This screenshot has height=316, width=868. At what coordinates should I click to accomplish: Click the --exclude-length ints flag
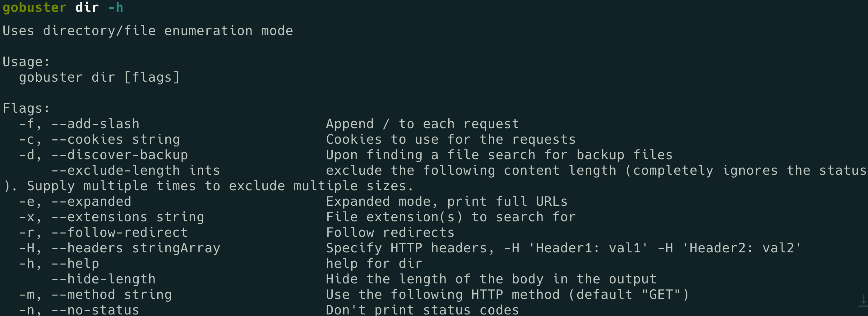(x=136, y=170)
